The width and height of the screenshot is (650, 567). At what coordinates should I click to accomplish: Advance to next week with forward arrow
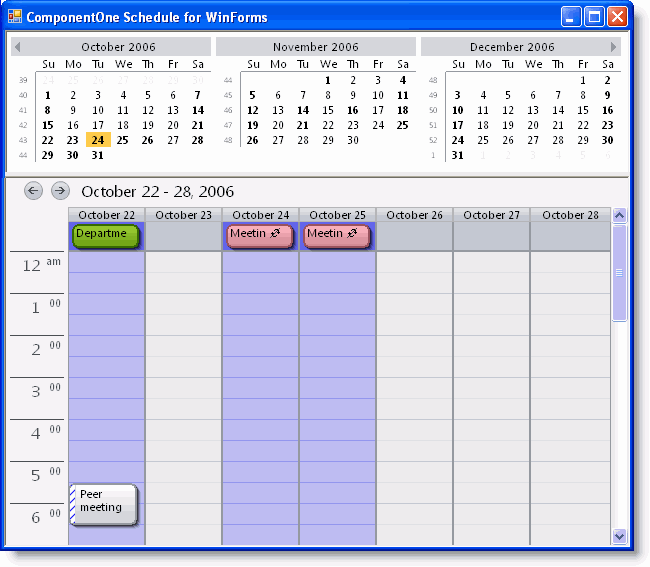(60, 190)
